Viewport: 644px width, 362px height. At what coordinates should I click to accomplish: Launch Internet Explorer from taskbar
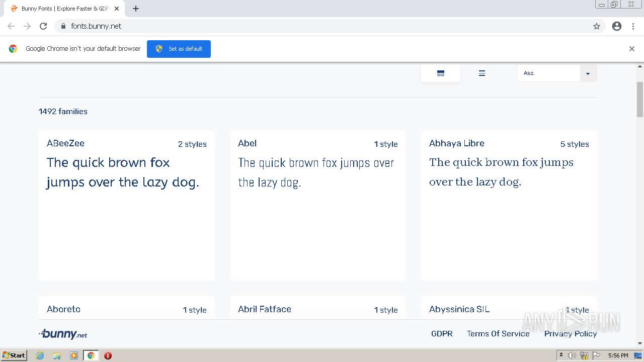[40, 355]
